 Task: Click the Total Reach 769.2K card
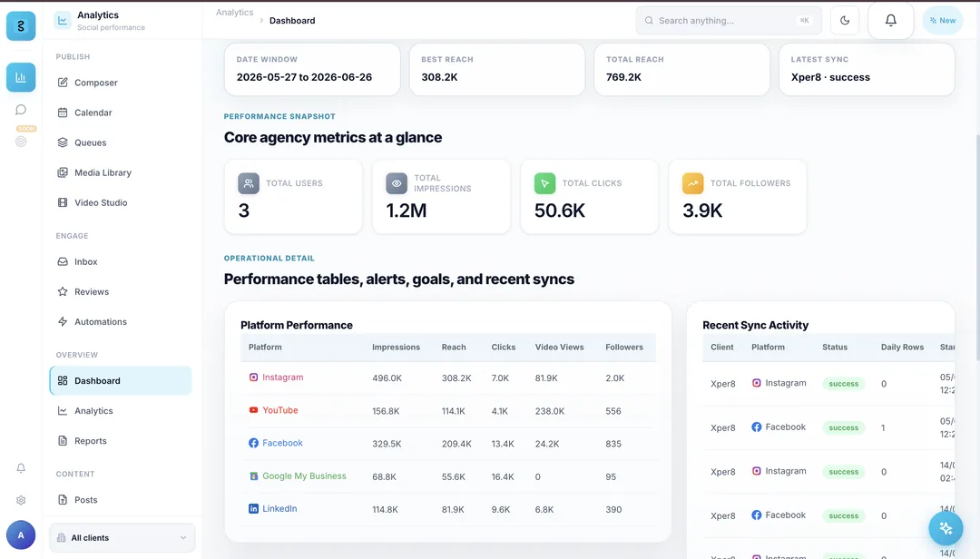(x=681, y=69)
